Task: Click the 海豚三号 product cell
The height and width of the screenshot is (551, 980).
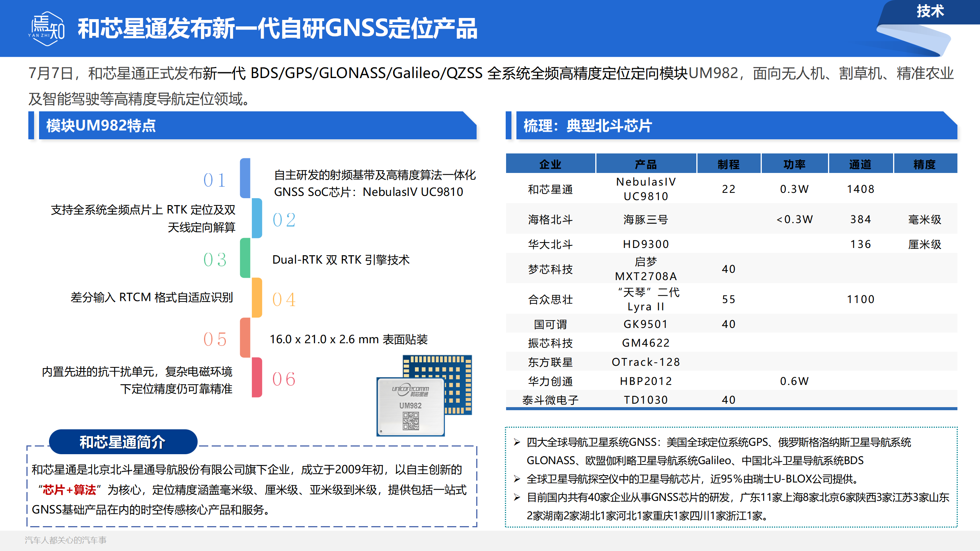Action: pos(646,220)
